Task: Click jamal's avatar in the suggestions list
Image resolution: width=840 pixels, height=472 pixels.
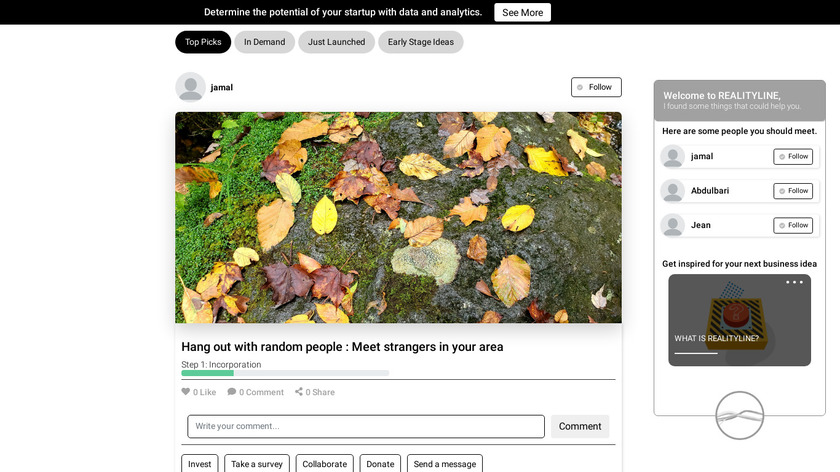Action: 672,156
